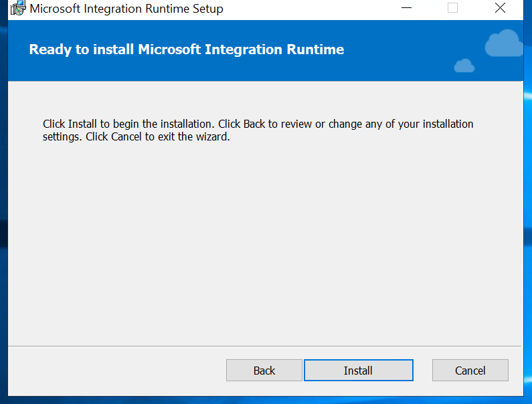
Task: Click the small cloud graphic in the header
Action: pyautogui.click(x=464, y=66)
